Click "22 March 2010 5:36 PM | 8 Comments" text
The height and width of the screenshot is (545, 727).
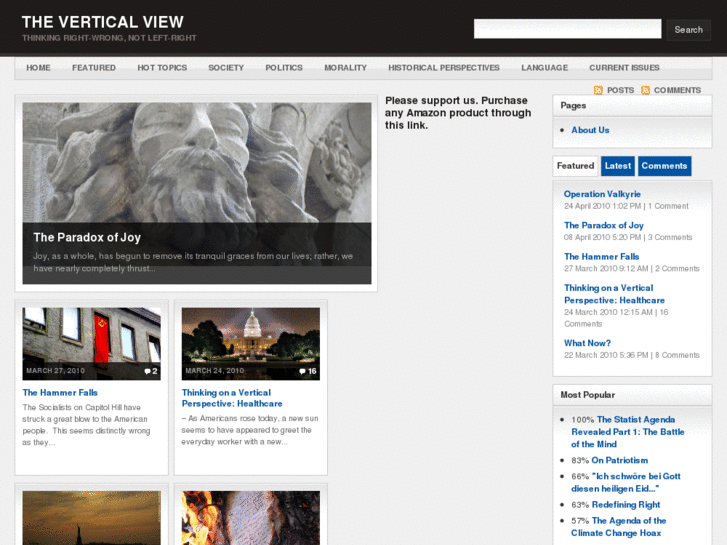point(631,355)
